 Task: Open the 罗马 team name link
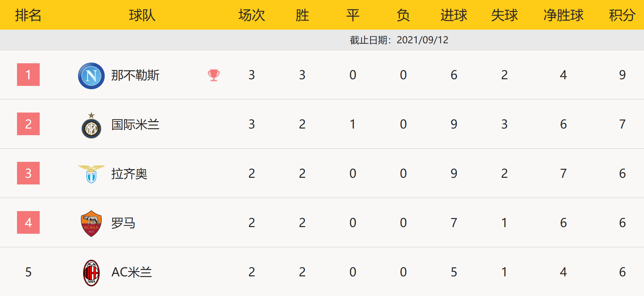click(x=123, y=223)
